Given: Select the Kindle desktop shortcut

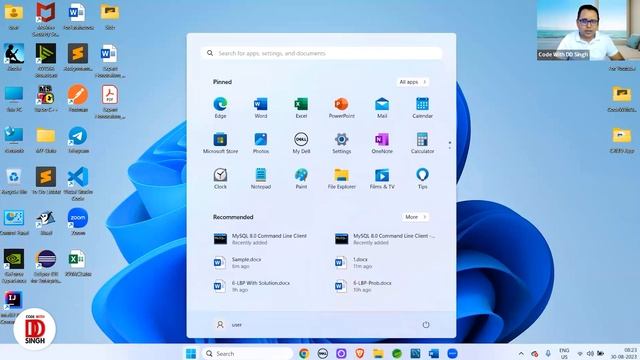Looking at the screenshot, I should [14, 57].
